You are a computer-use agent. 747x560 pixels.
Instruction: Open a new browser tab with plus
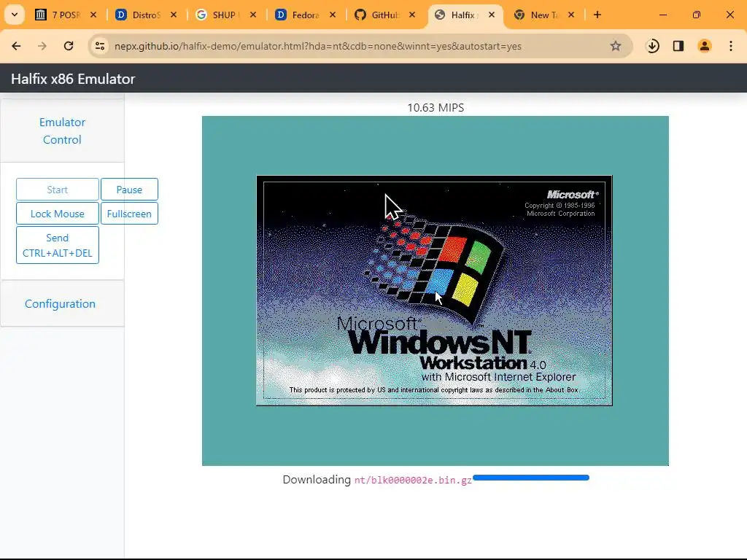click(597, 15)
